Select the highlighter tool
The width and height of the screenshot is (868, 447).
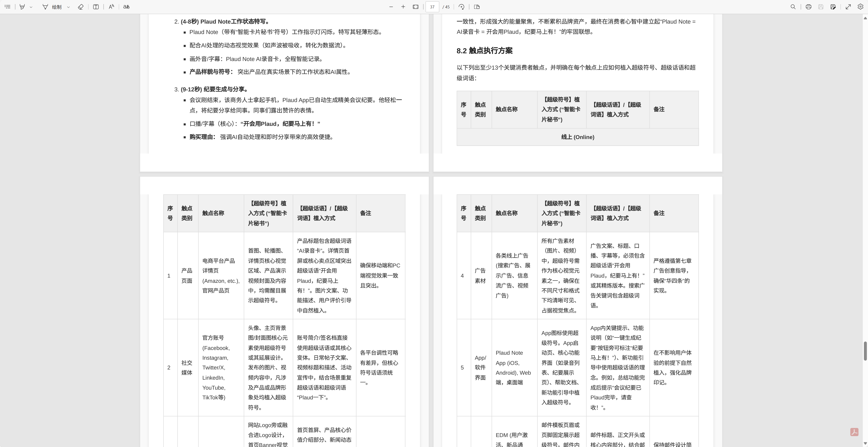(x=22, y=7)
